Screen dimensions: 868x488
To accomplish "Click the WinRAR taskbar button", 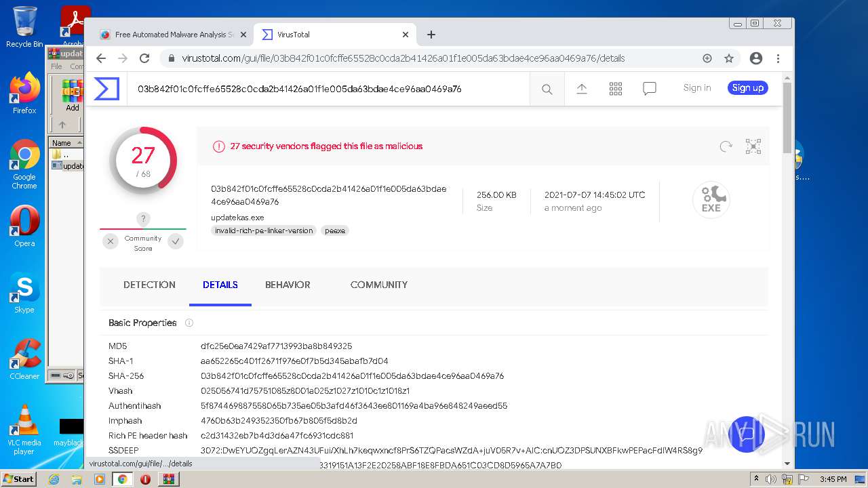I will pyautogui.click(x=168, y=479).
